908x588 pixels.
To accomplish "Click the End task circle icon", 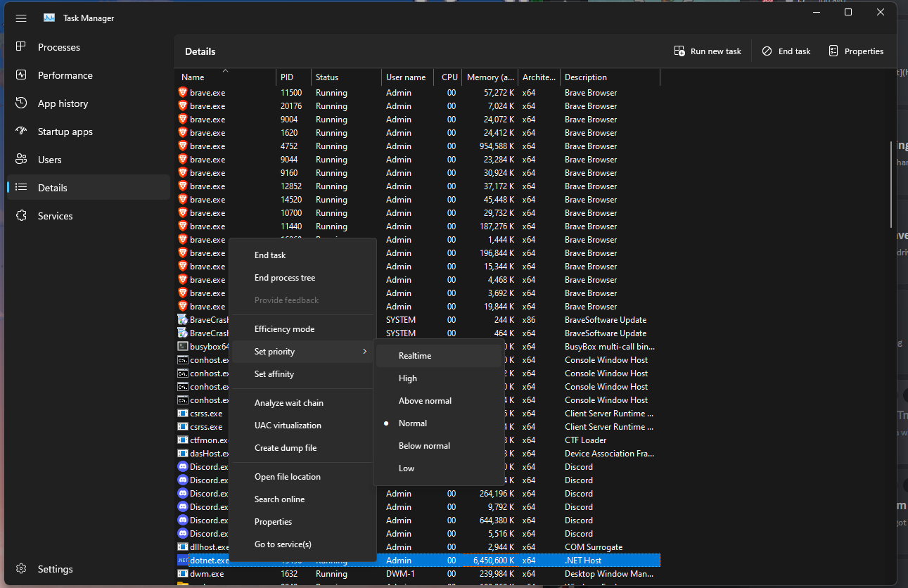I will pyautogui.click(x=767, y=51).
